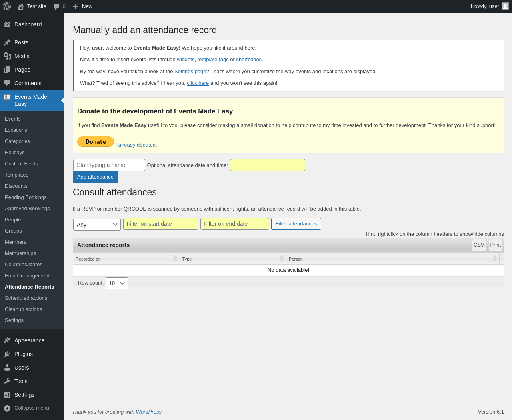Click the Pages icon in sidebar
Screen dimensions: 512x420
(7, 70)
